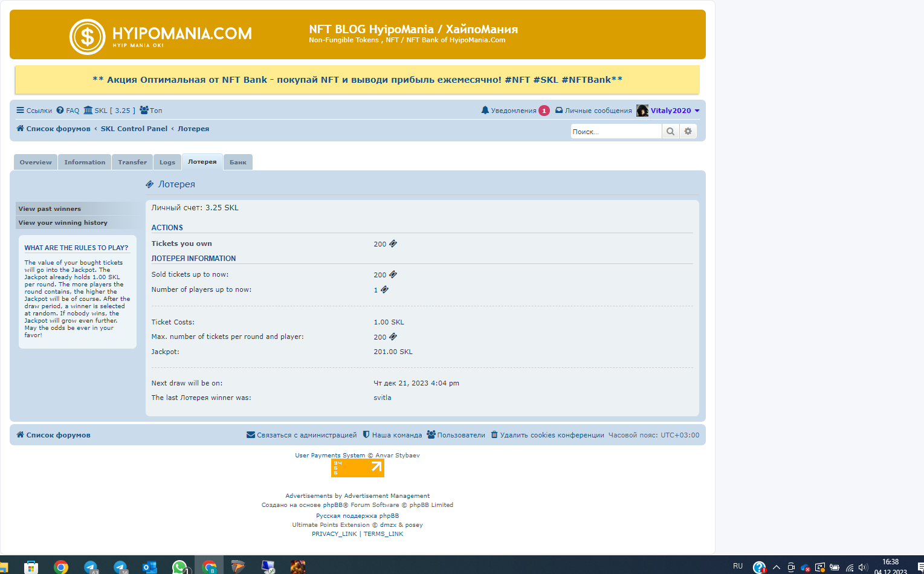This screenshot has width=924, height=574.
Task: Click the HyipoMania dollar logo
Action: 88,37
